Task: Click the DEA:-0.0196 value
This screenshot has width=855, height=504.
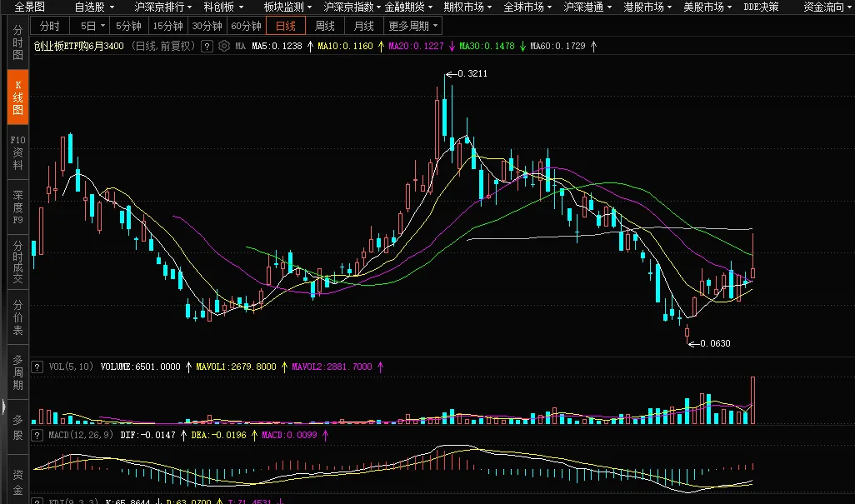Action: [218, 435]
